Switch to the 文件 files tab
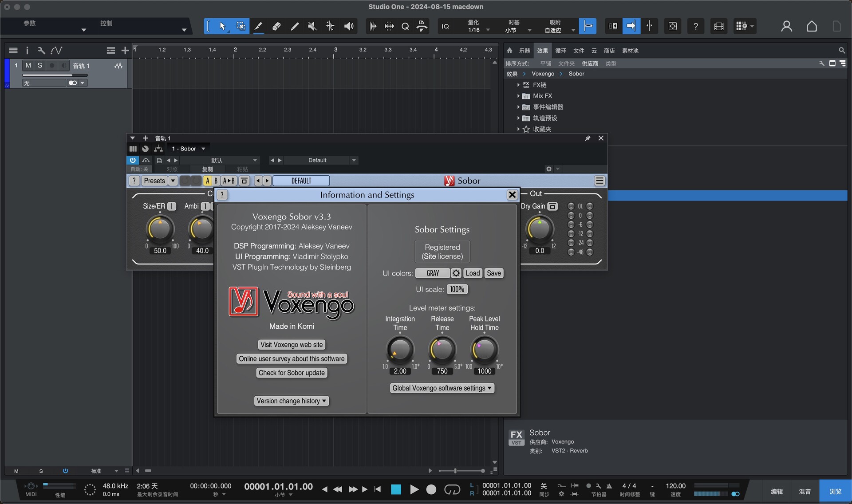 click(x=579, y=51)
